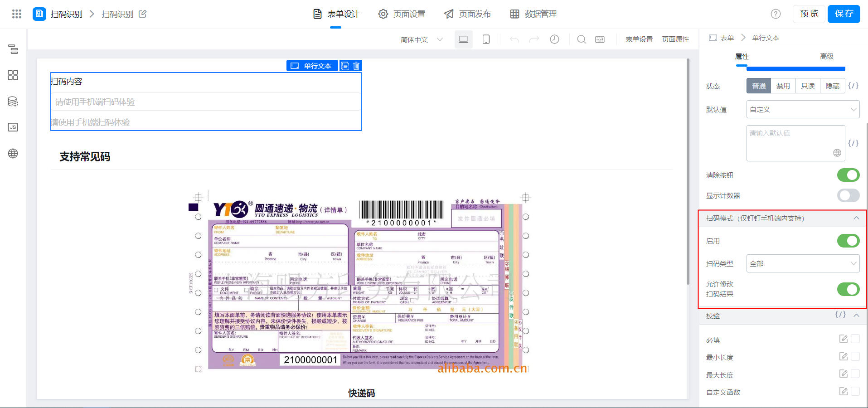Toggle the 清除按钮 switch
This screenshot has width=868, height=408.
[x=849, y=175]
